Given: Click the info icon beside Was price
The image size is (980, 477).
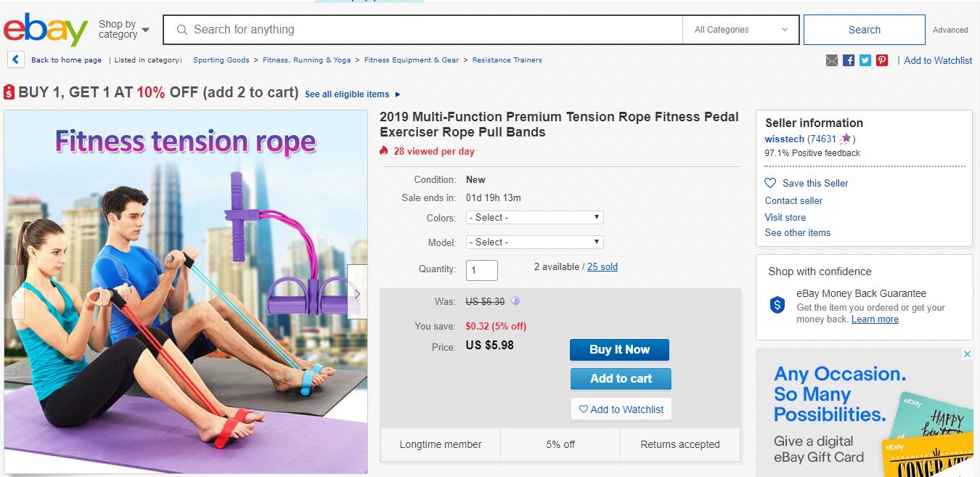Looking at the screenshot, I should (x=515, y=301).
